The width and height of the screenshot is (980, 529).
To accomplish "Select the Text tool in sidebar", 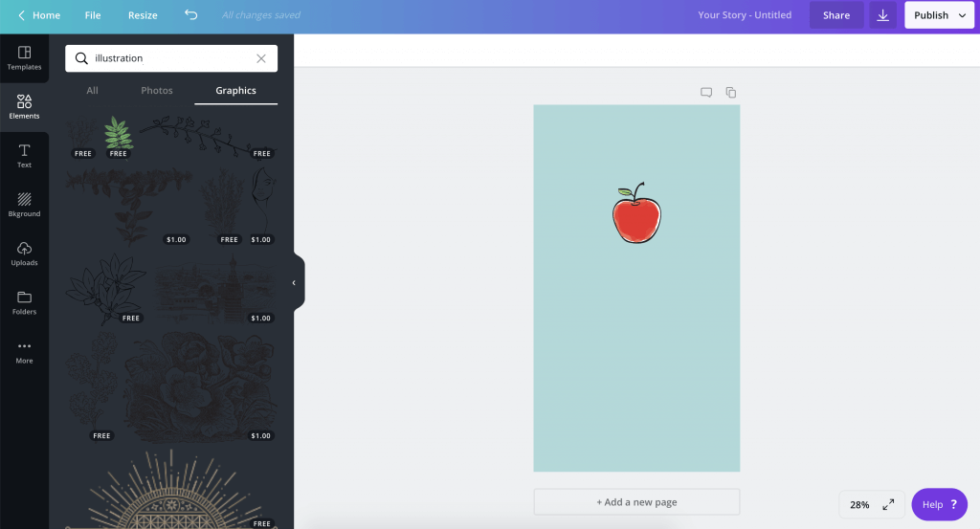I will click(x=24, y=156).
